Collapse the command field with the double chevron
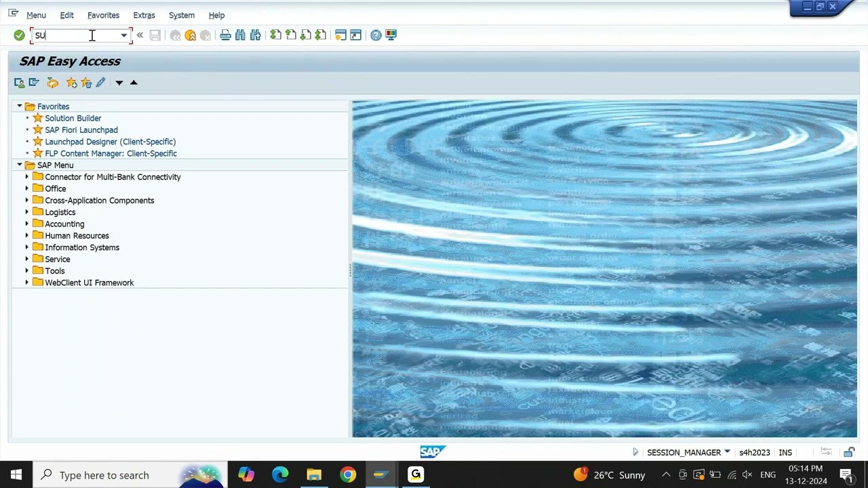This screenshot has width=868, height=488. [140, 35]
